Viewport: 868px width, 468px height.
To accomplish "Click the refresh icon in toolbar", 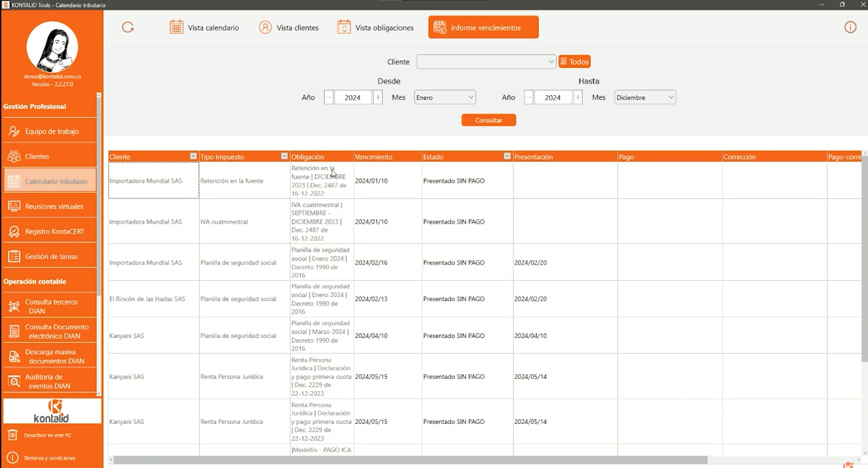I will point(128,28).
